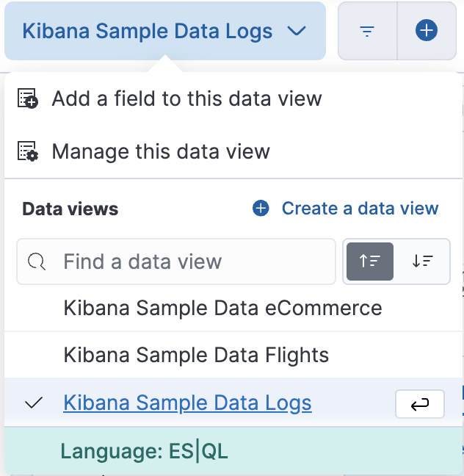Click the gear list icon beside Manage
The width and height of the screenshot is (464, 476).
[28, 152]
